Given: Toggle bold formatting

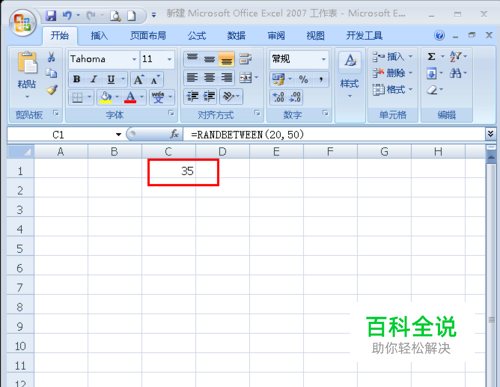Looking at the screenshot, I should 77,79.
